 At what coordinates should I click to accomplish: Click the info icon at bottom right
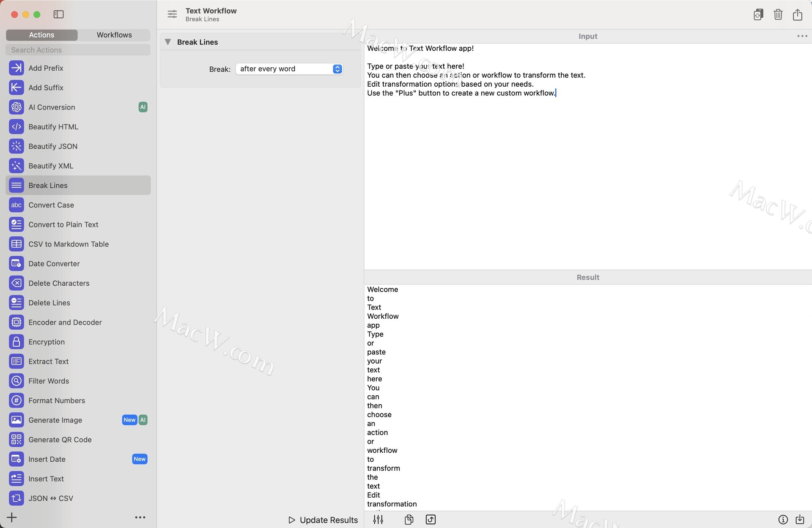(x=783, y=520)
